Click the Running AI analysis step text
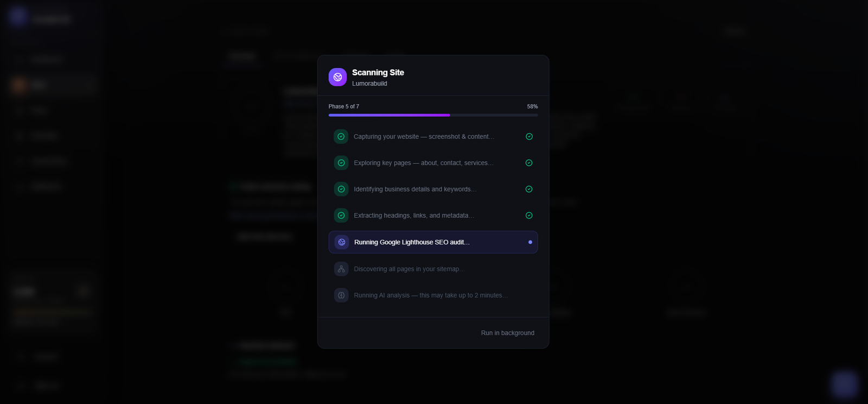868x404 pixels. [431, 295]
